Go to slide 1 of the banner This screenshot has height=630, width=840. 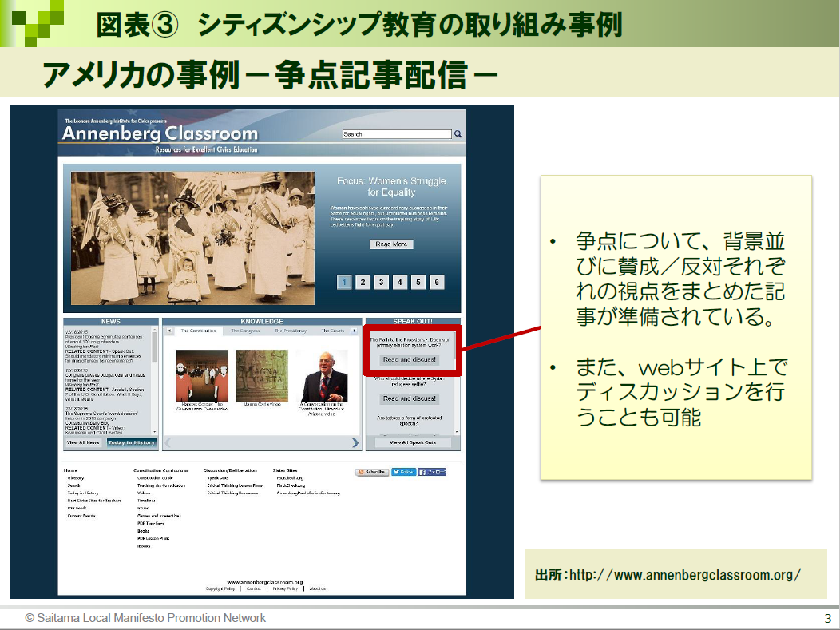[x=344, y=282]
